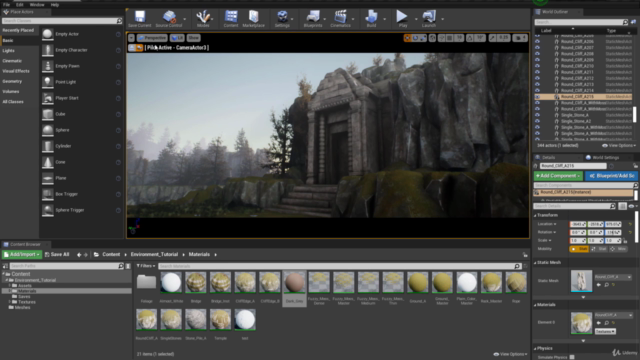640x360 pixels.
Task: Toggle visibility eye for Round_Cliff_A210
Action: 537,66
